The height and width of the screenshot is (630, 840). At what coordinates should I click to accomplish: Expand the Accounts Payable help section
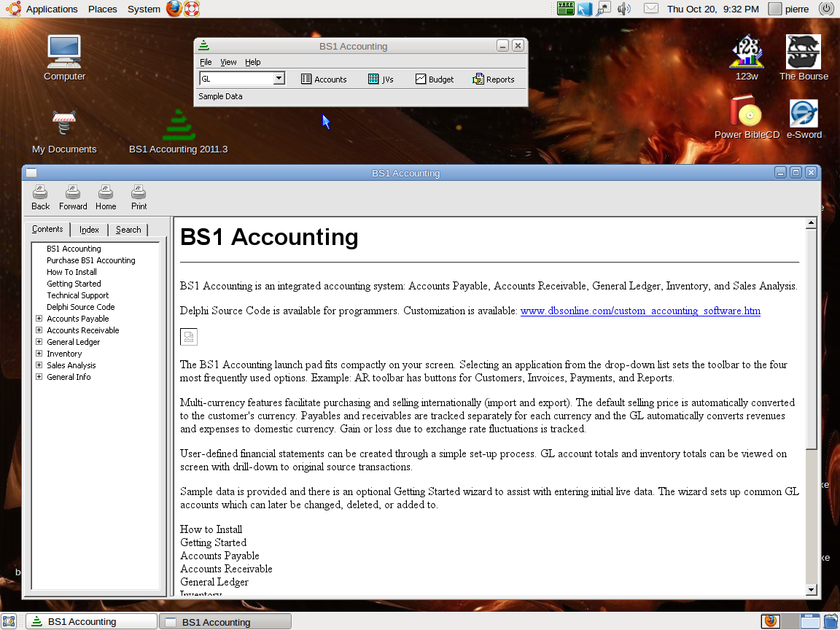tap(39, 318)
